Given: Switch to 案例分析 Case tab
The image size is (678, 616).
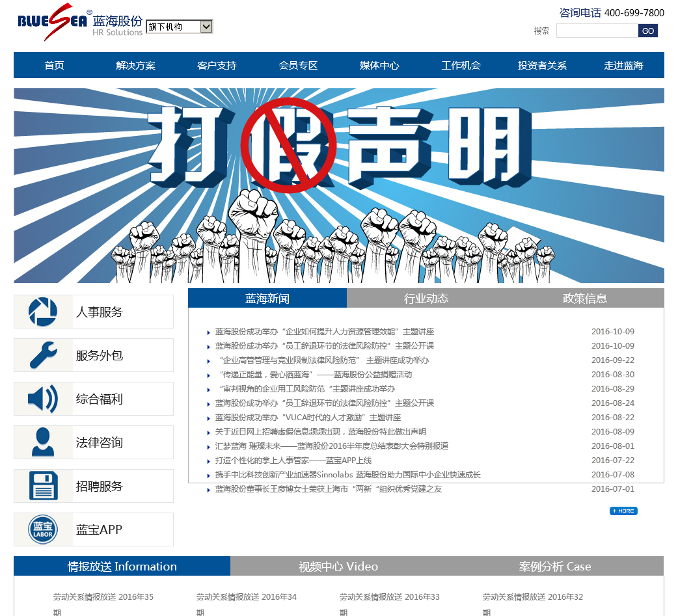Looking at the screenshot, I should click(555, 567).
